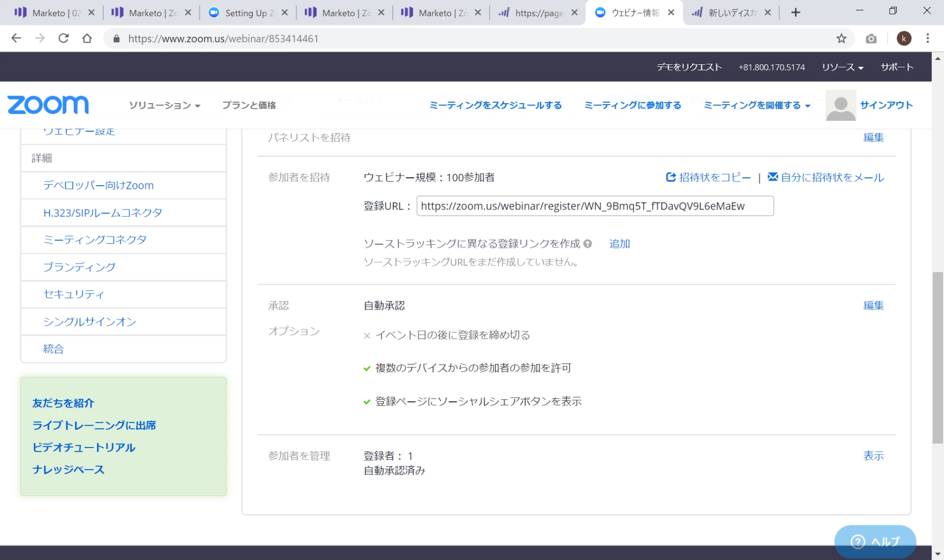Click ミーティングに参加する
The width and height of the screenshot is (944, 560).
pyautogui.click(x=633, y=105)
